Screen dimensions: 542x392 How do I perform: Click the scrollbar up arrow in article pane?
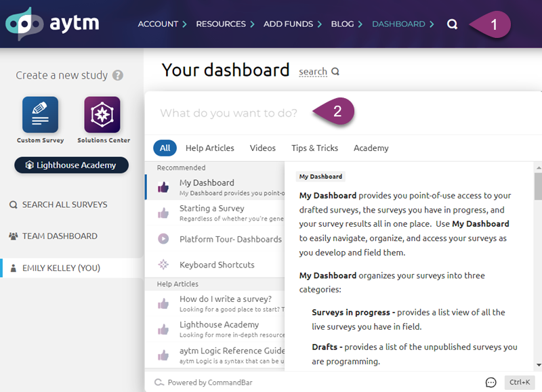click(539, 168)
